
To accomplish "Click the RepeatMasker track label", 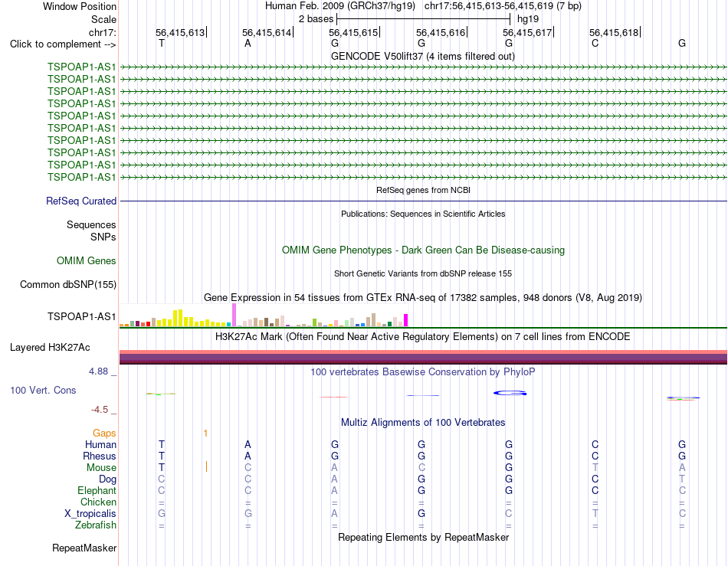I will tap(84, 548).
